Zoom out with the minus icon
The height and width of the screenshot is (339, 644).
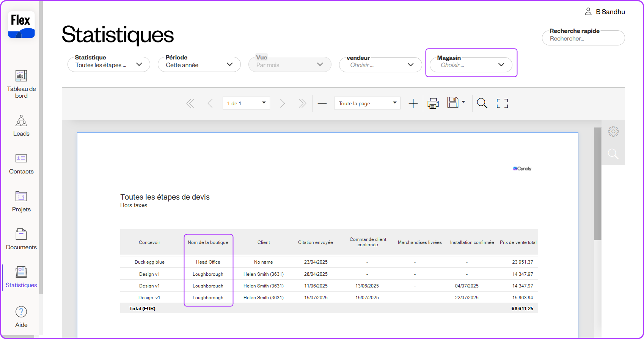(322, 103)
